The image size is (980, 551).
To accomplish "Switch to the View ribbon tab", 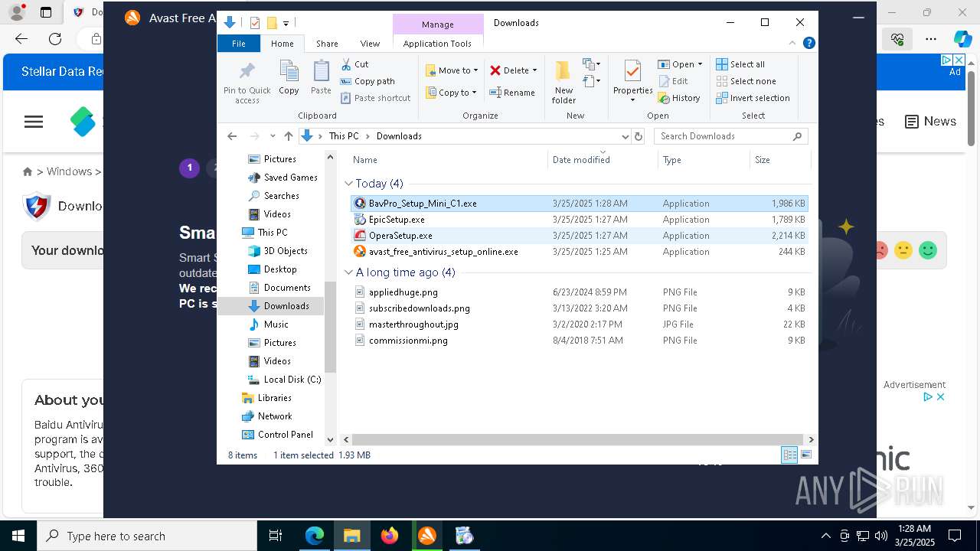I will coord(370,44).
